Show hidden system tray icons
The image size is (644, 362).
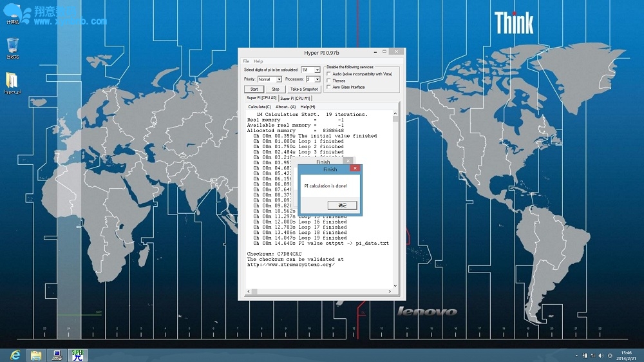point(576,356)
